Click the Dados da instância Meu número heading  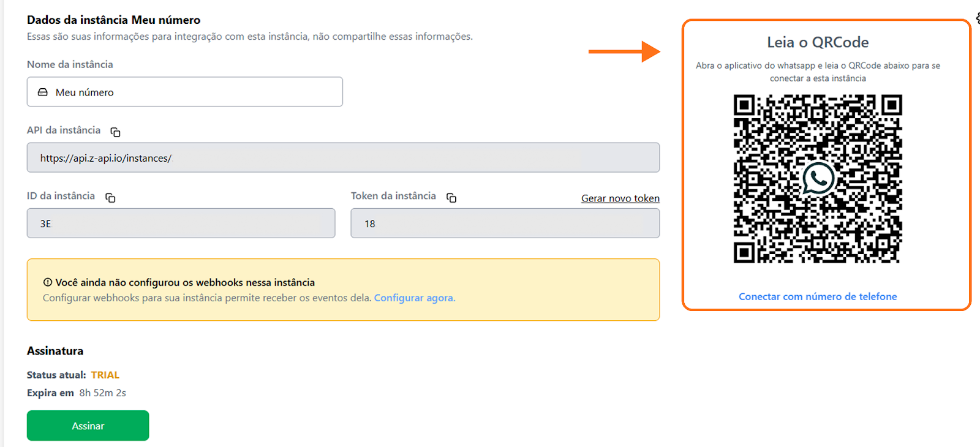click(x=113, y=20)
